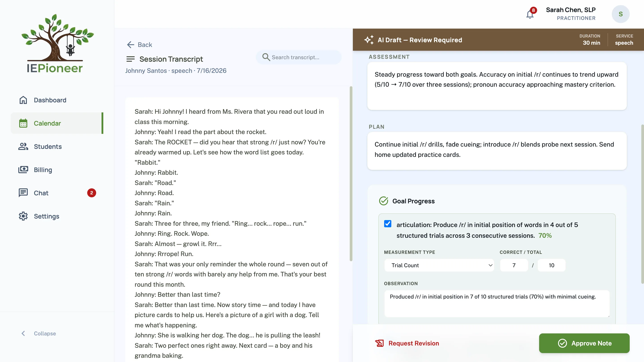Viewport: 644px width, 362px height.
Task: Go Back from the transcript
Action: tap(140, 45)
